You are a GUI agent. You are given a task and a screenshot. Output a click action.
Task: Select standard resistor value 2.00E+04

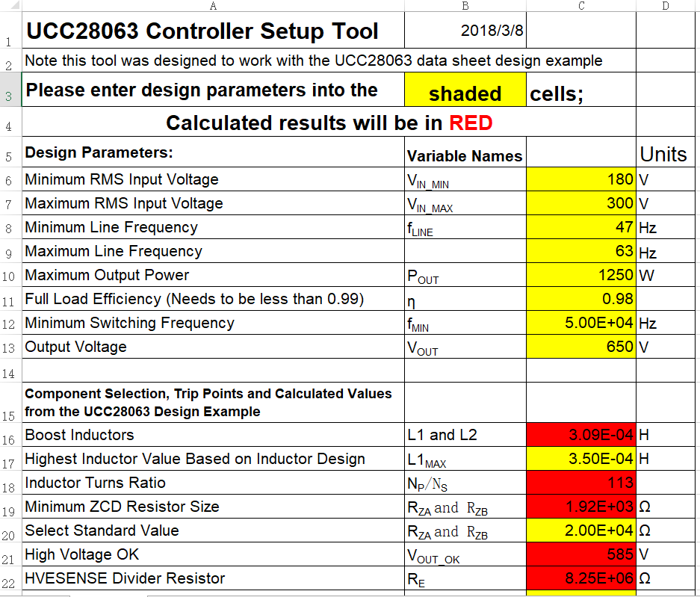tap(581, 530)
